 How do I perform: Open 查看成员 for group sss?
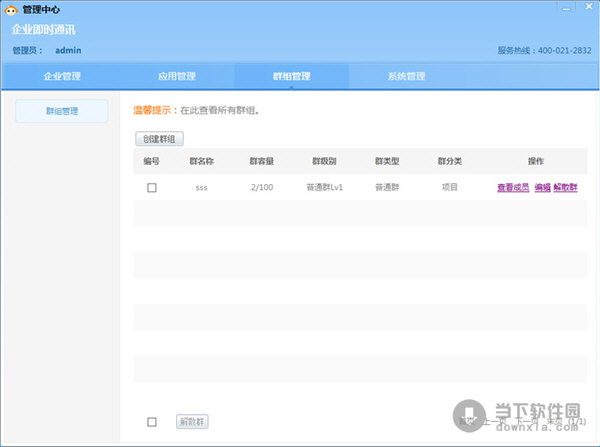pyautogui.click(x=513, y=187)
